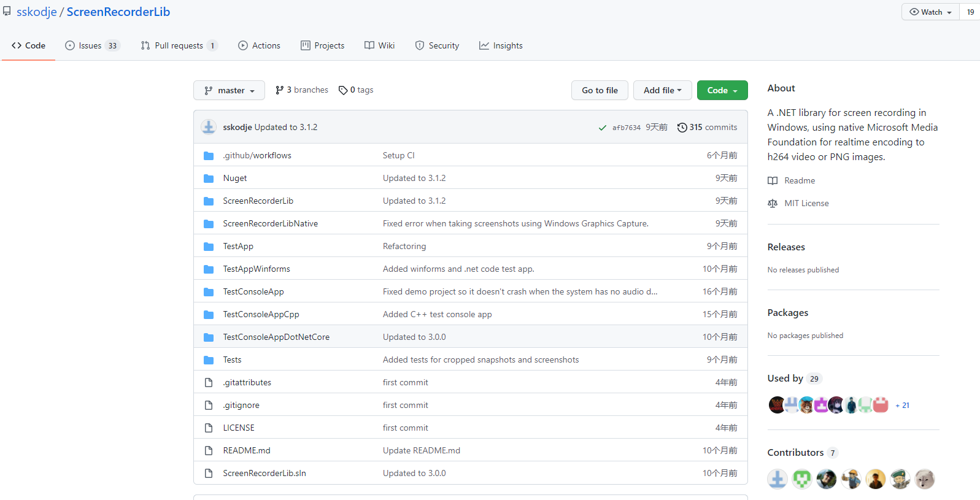The width and height of the screenshot is (980, 500).
Task: Open the Used by 29 link
Action: (794, 379)
